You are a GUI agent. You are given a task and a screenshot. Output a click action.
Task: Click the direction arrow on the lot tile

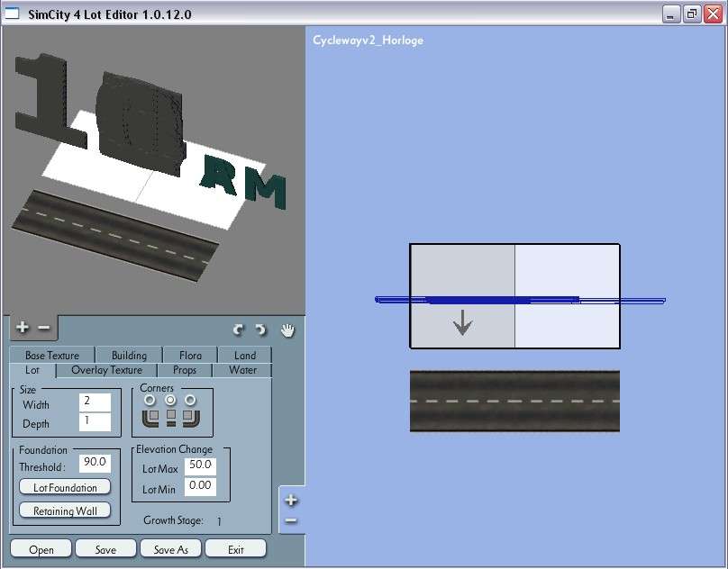[462, 322]
